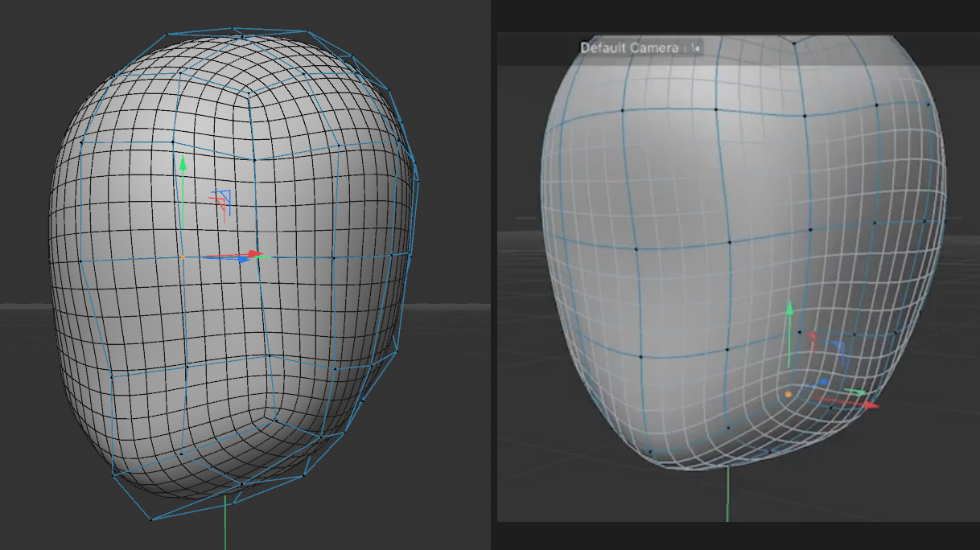This screenshot has height=550, width=980.
Task: Click the blue axis dot handle in right viewport
Action: (x=824, y=382)
